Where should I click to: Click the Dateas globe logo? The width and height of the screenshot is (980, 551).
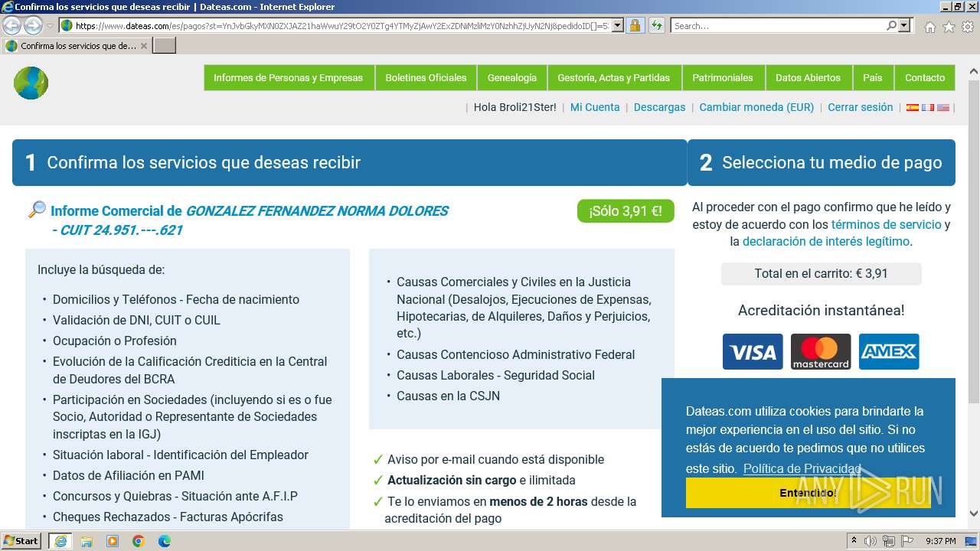(x=31, y=83)
